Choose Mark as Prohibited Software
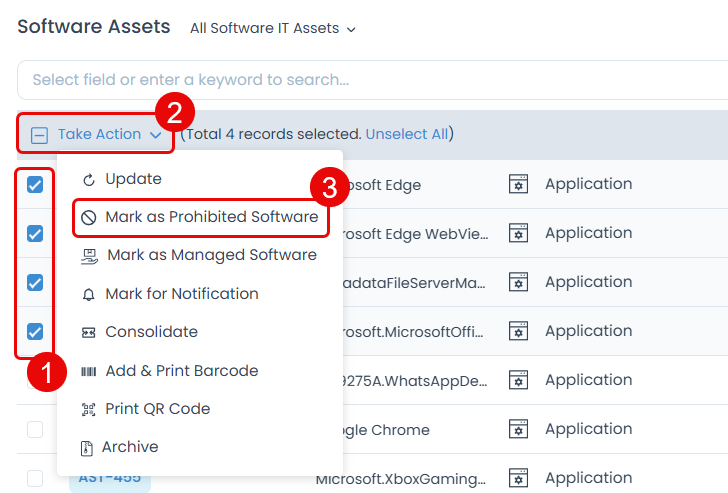 point(211,217)
